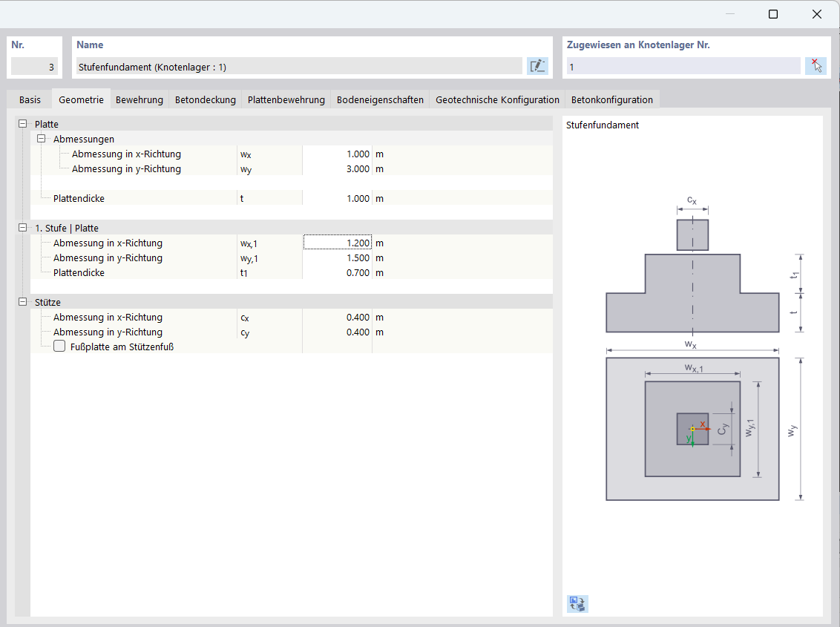Image resolution: width=840 pixels, height=627 pixels.
Task: Maximize the dialog window
Action: tap(773, 14)
